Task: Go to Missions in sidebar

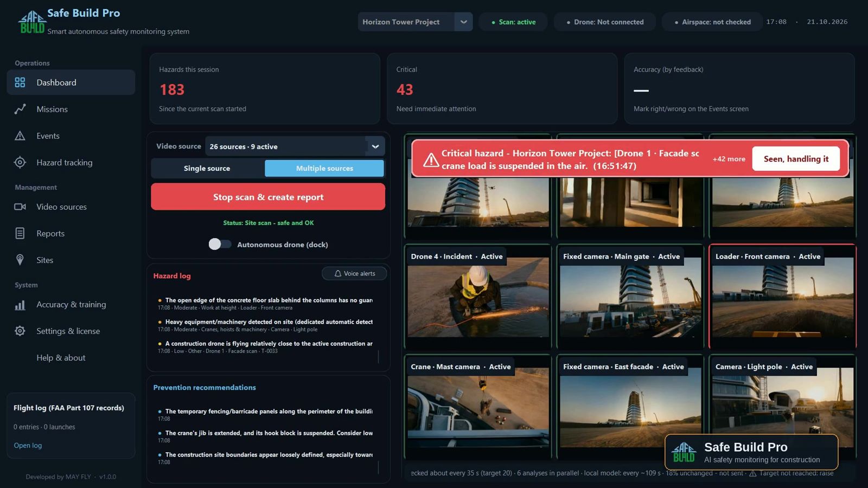Action: coord(71,109)
